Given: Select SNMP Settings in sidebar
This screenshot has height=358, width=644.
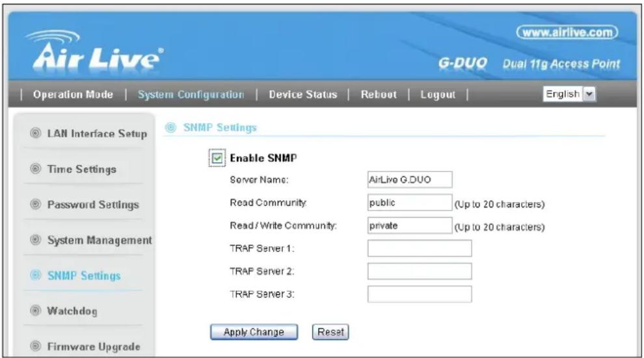Looking at the screenshot, I should coord(84,275).
